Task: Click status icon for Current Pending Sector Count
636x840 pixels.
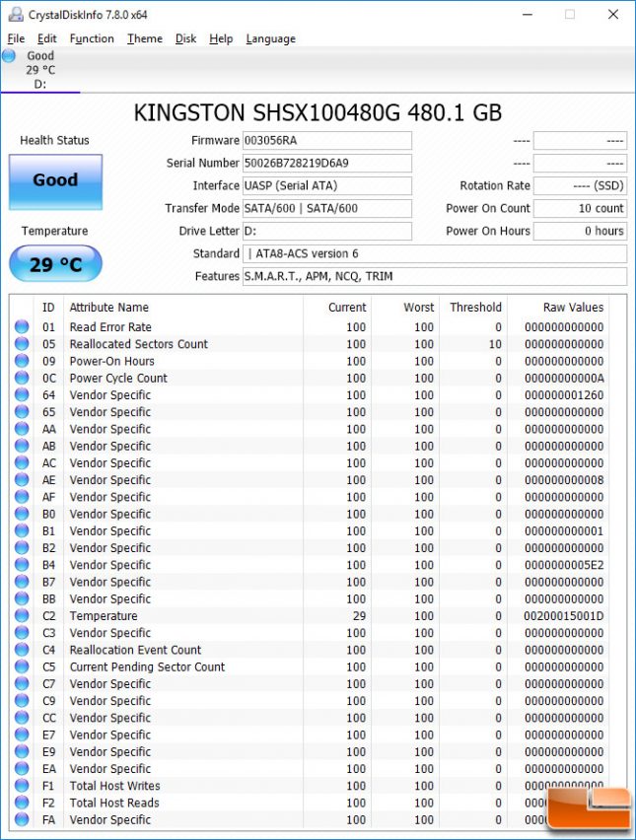Action: [x=22, y=666]
